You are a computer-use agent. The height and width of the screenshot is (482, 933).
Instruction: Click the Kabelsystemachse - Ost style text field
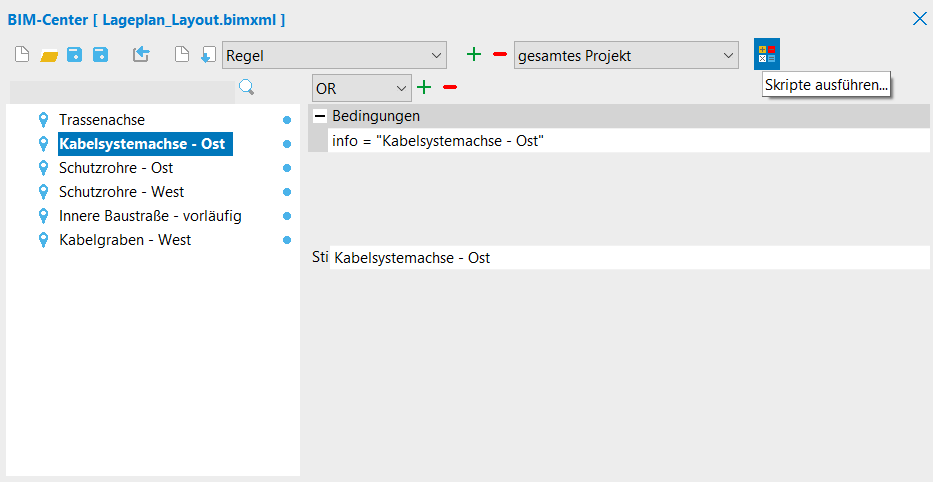point(628,258)
